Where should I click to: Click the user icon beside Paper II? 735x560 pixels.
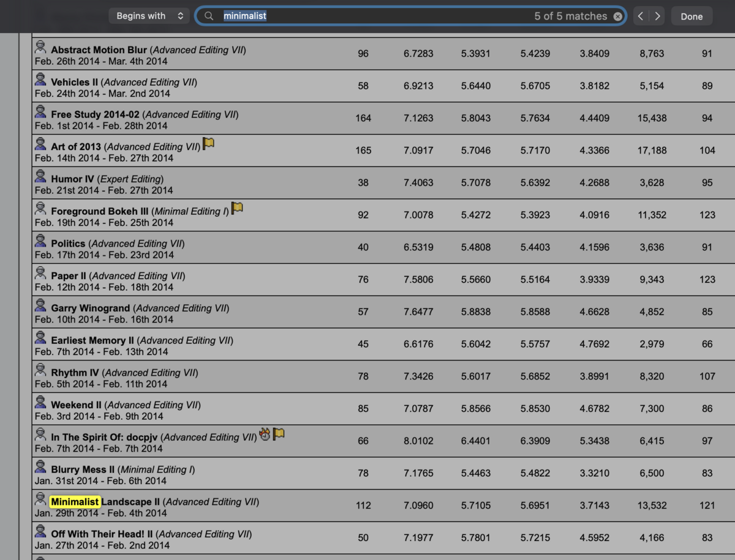[40, 274]
